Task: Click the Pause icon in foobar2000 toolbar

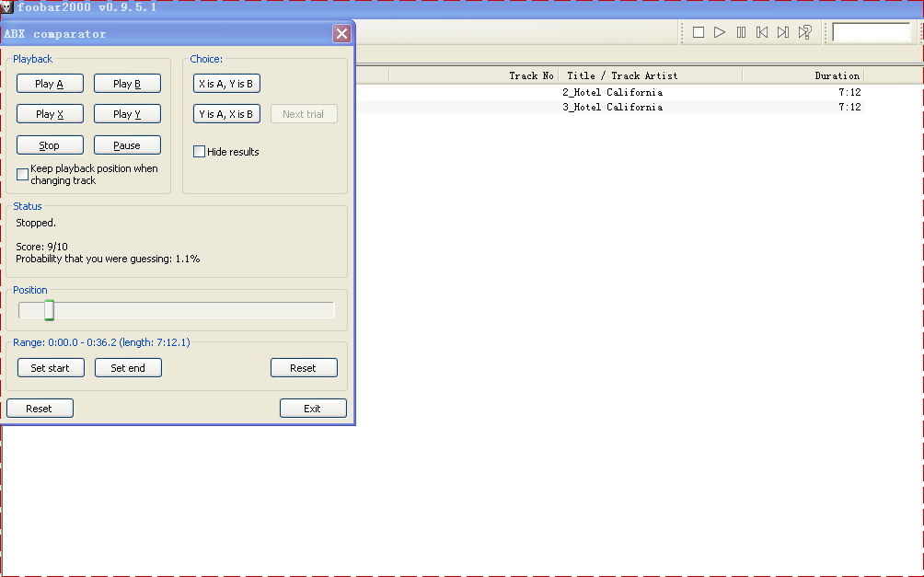Action: pos(742,32)
